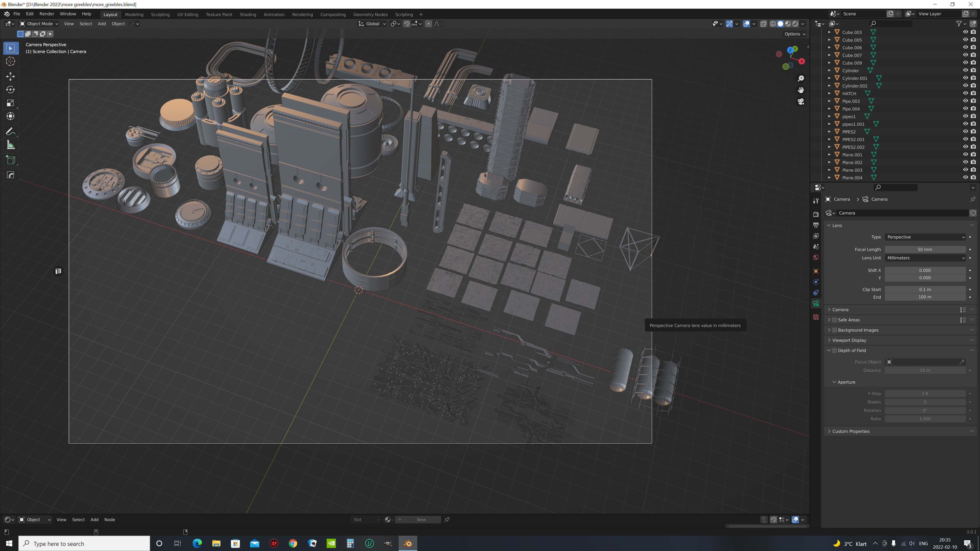Image resolution: width=980 pixels, height=551 pixels.
Task: Open the Modeling workspace tab
Action: pos(134,15)
